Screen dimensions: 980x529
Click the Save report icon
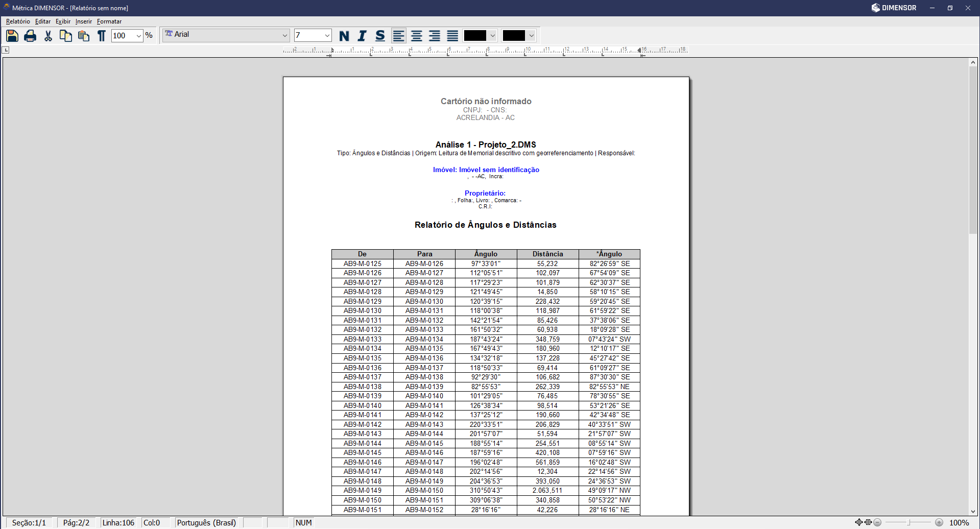(x=12, y=36)
